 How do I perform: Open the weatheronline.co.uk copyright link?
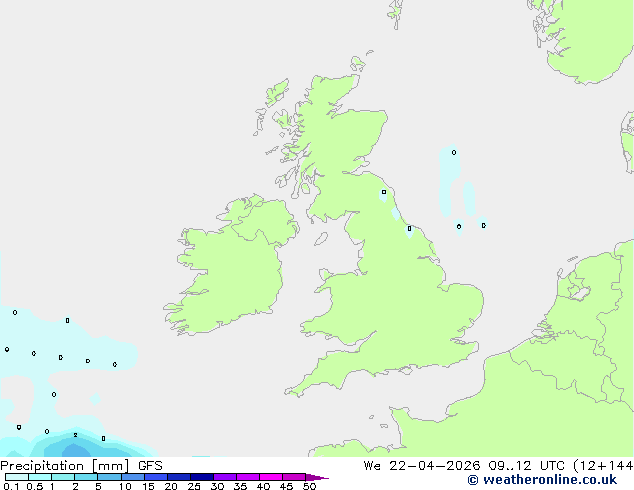point(542,480)
